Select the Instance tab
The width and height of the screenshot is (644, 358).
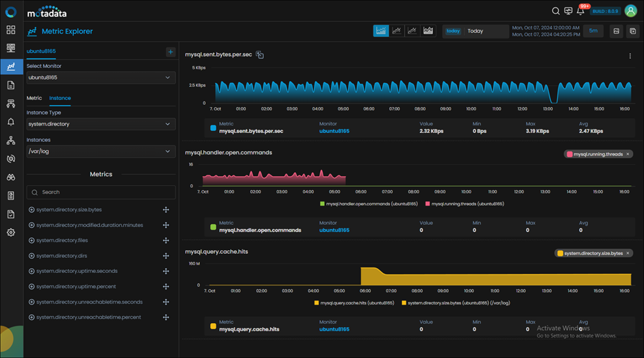60,98
